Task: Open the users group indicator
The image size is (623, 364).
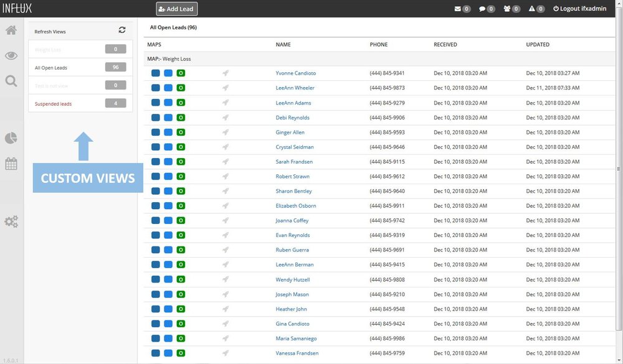Action: tap(511, 9)
